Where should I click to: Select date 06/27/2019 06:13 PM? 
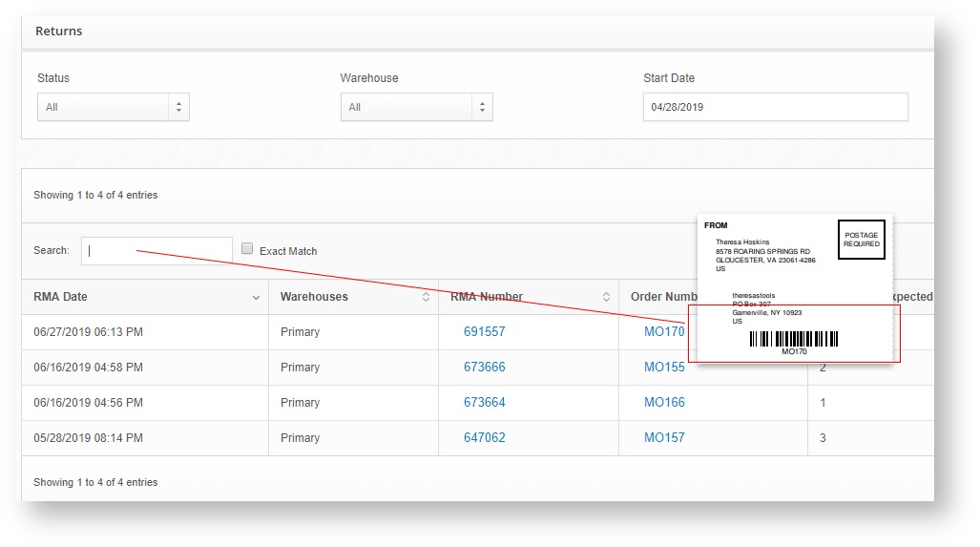point(88,332)
